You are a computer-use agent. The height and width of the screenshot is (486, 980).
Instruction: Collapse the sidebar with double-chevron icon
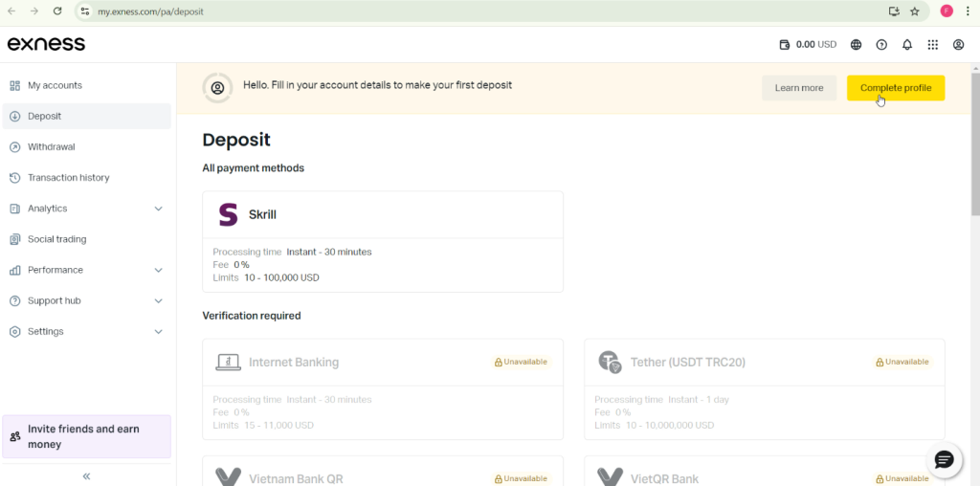click(86, 476)
